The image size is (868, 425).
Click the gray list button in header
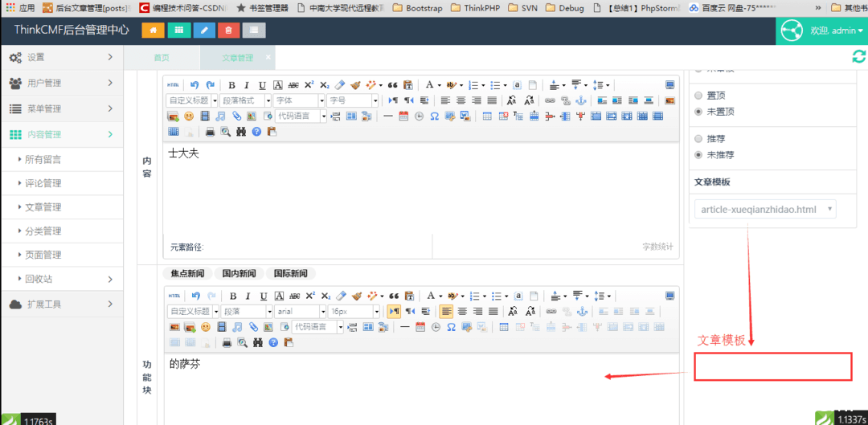click(253, 31)
